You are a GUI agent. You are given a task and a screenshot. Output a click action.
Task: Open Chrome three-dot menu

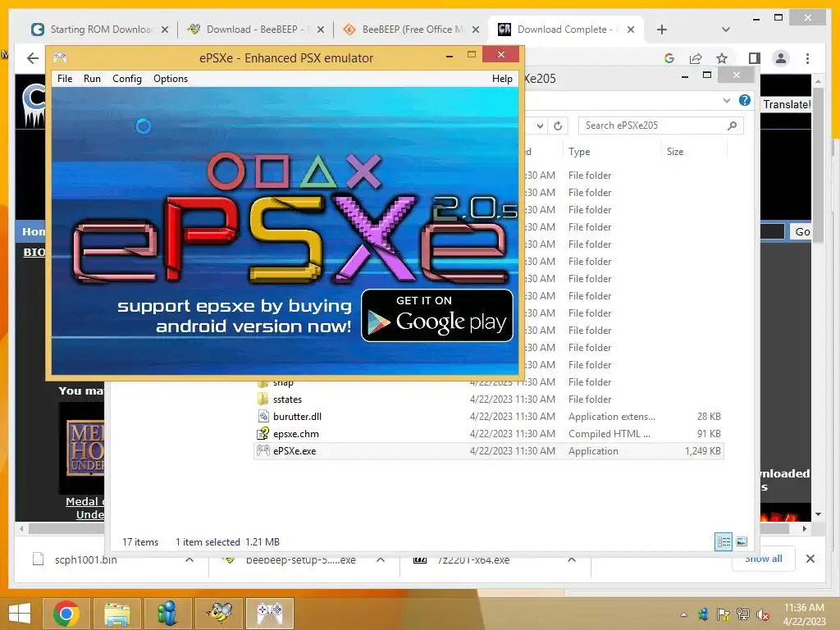[x=807, y=58]
